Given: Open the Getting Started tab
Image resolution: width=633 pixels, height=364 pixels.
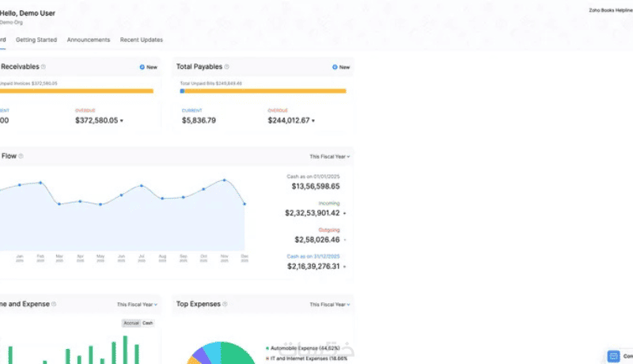Looking at the screenshot, I should coord(36,40).
